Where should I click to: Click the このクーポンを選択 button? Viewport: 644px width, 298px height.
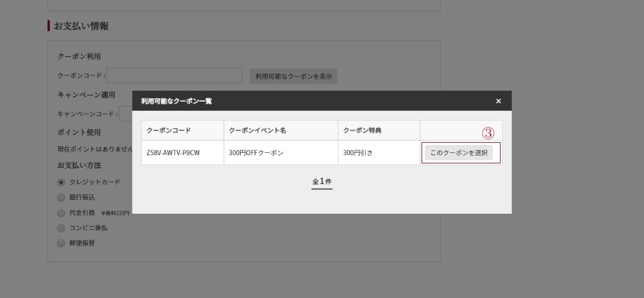tap(458, 153)
